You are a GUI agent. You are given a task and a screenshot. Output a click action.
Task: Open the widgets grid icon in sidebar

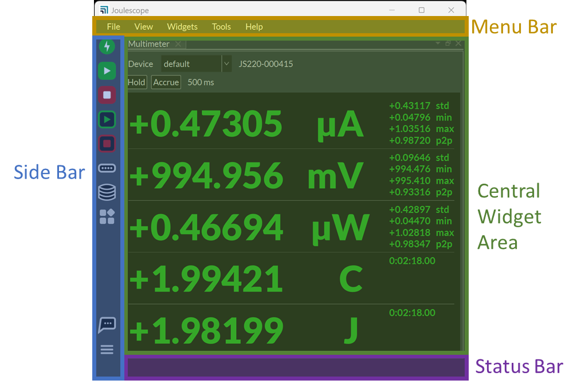pyautogui.click(x=107, y=217)
